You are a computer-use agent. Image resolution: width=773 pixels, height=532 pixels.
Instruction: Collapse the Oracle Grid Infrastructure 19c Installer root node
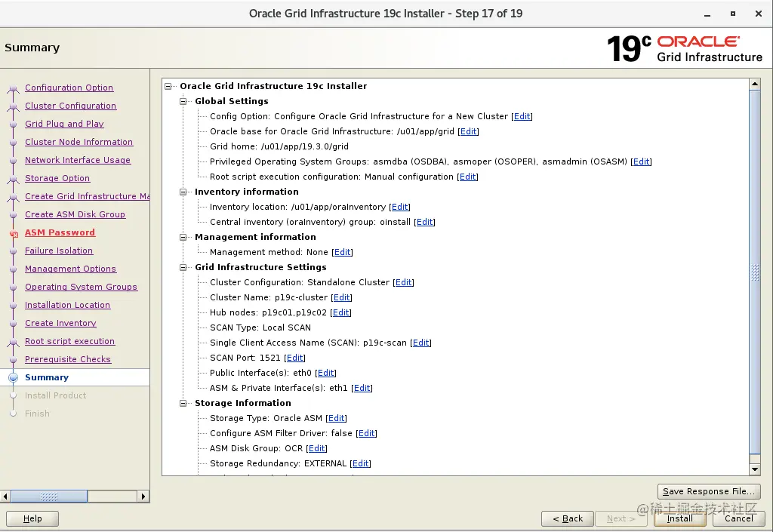point(168,86)
